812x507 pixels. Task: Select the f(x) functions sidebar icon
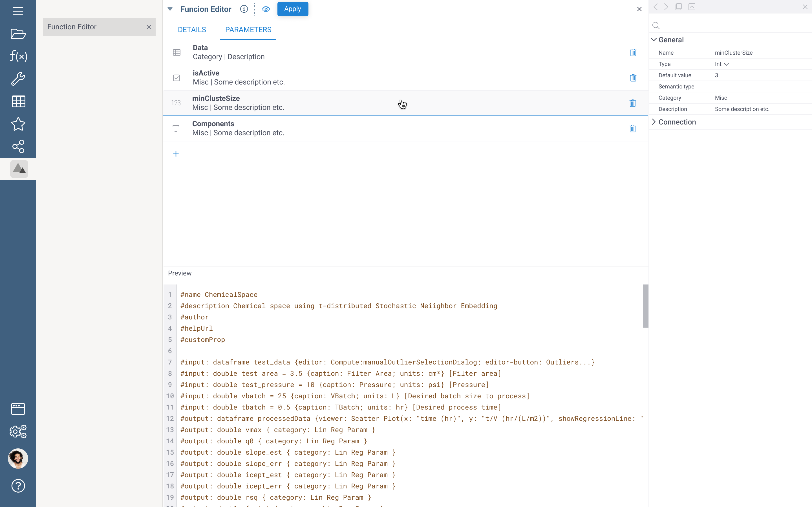(x=18, y=56)
